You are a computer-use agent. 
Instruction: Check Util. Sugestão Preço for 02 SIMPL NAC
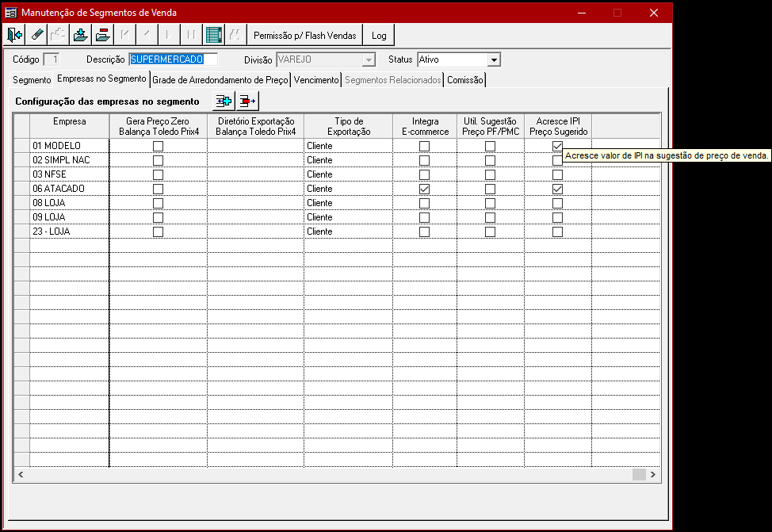[x=491, y=161]
